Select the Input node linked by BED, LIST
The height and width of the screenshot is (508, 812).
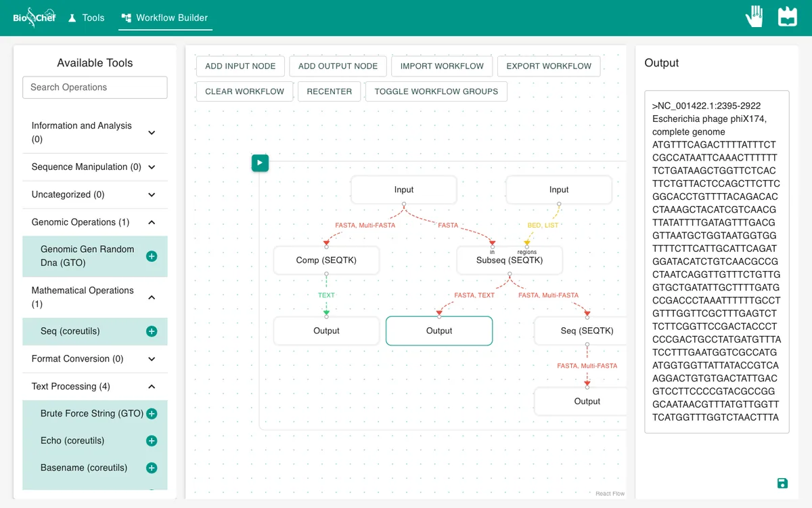coord(559,190)
